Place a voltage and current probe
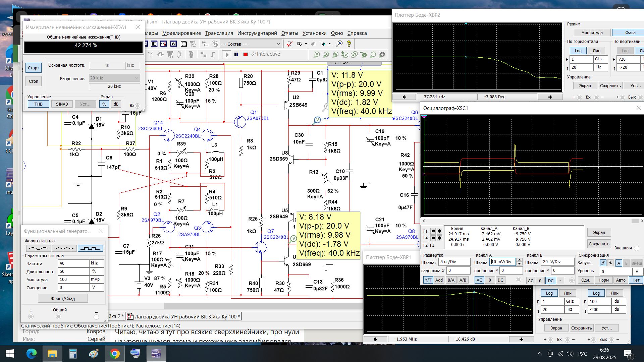Viewport: 644px width, 362px height. 354,54
